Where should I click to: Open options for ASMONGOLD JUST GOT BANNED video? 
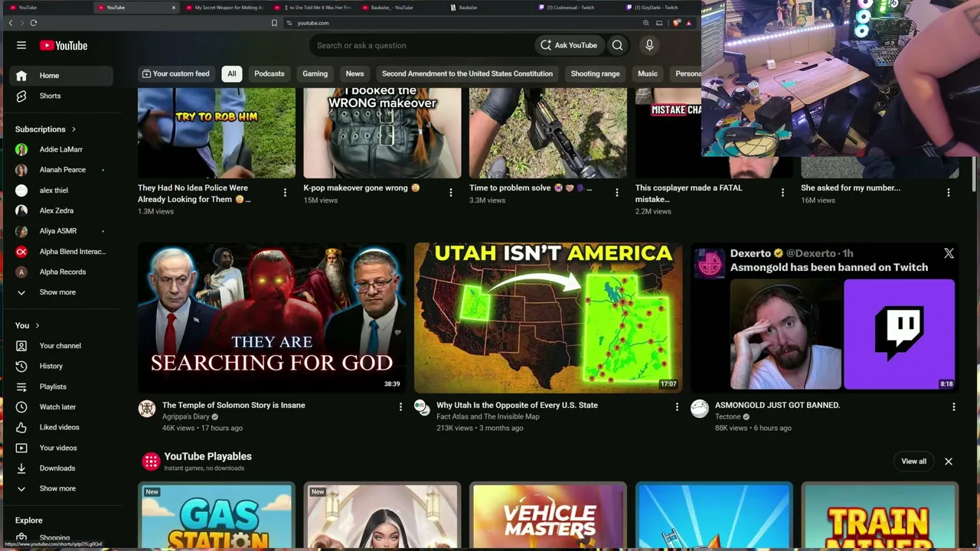tap(953, 407)
